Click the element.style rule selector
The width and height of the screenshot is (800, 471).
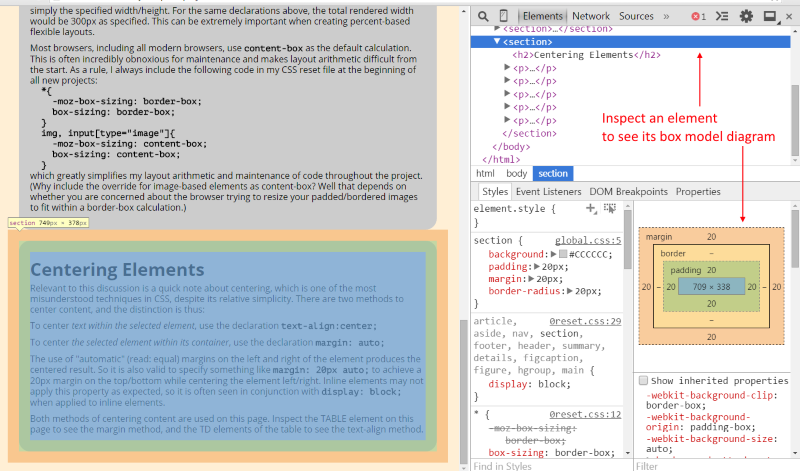click(x=509, y=208)
